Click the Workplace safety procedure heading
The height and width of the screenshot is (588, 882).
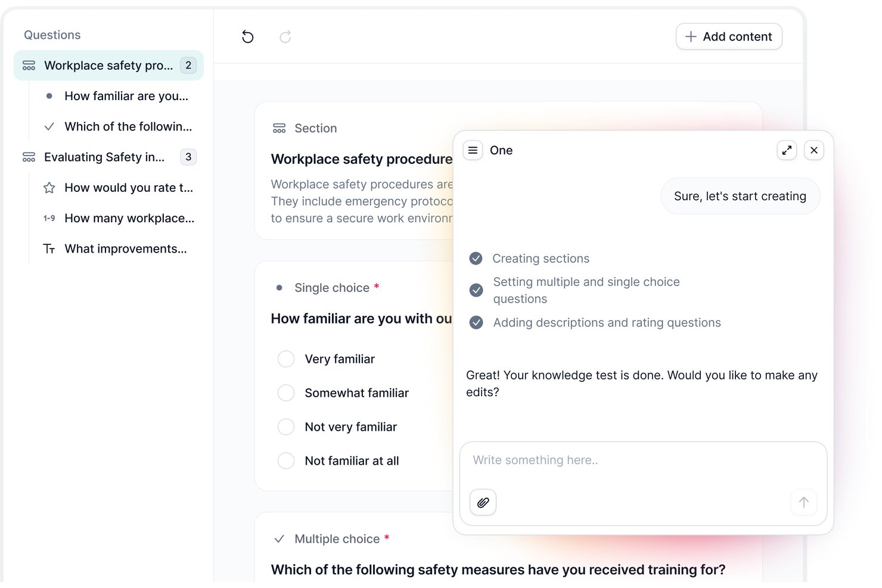362,159
